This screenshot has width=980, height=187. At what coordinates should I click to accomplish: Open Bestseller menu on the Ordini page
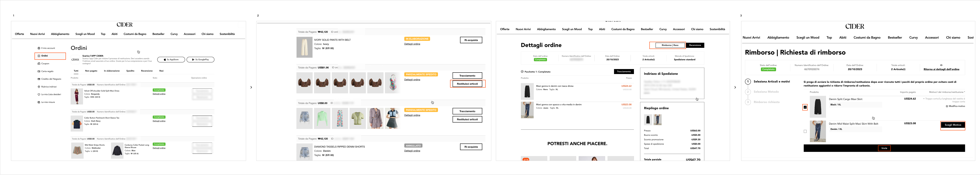pyautogui.click(x=158, y=34)
